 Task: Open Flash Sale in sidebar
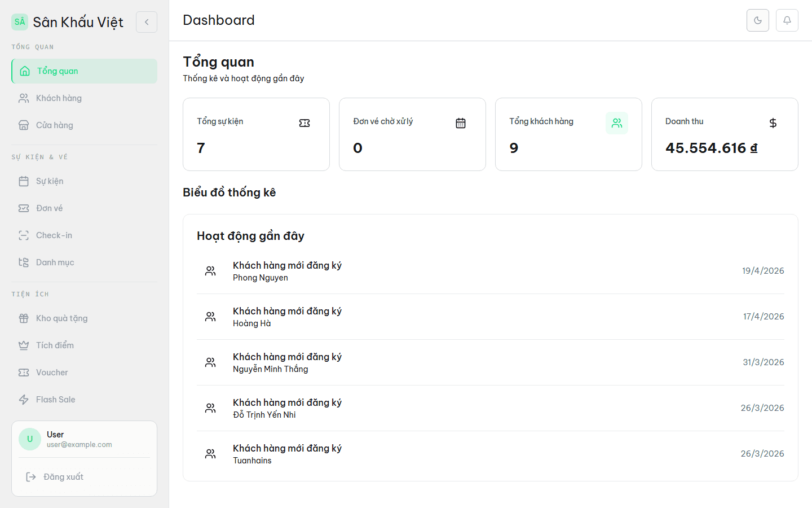[85, 400]
